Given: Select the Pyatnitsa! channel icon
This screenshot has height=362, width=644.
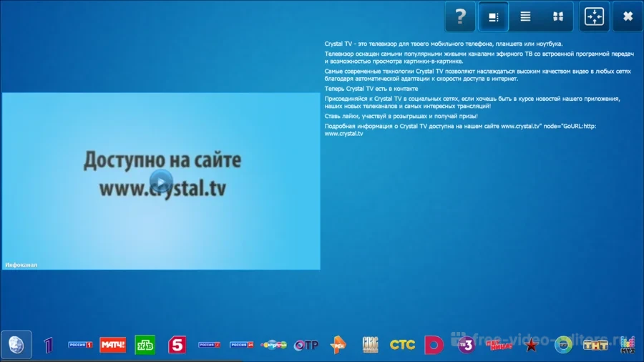Looking at the screenshot, I should tap(499, 345).
